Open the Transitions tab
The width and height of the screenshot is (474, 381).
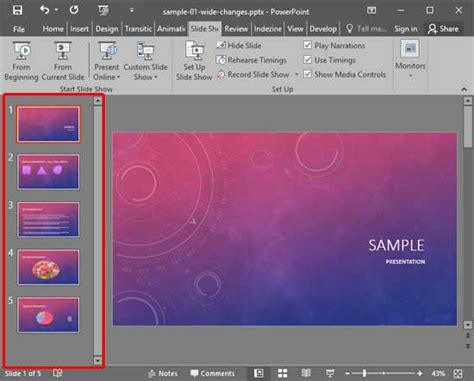pos(138,29)
